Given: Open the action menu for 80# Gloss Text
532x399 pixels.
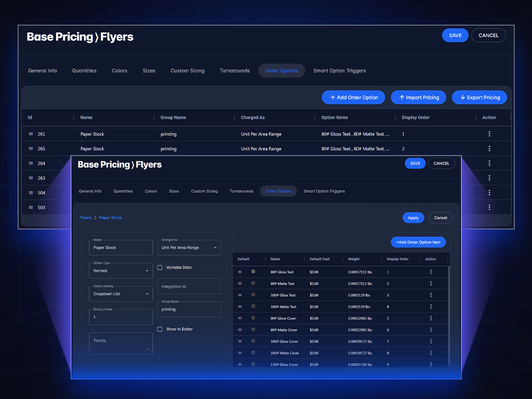Looking at the screenshot, I should (431, 272).
